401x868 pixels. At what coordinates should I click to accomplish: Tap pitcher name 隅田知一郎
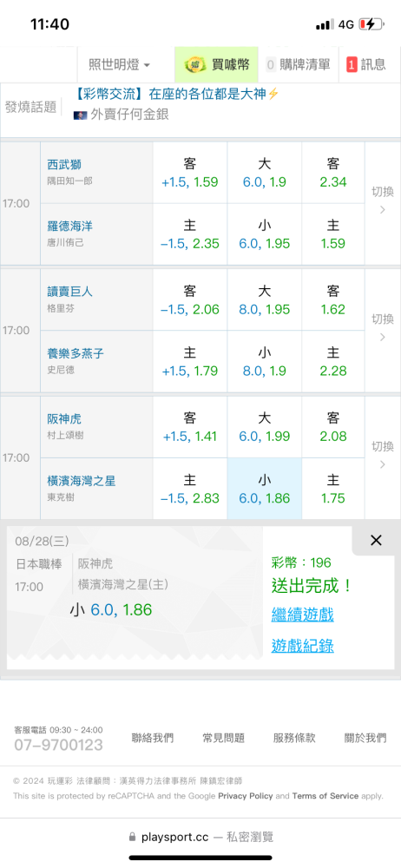click(x=68, y=181)
